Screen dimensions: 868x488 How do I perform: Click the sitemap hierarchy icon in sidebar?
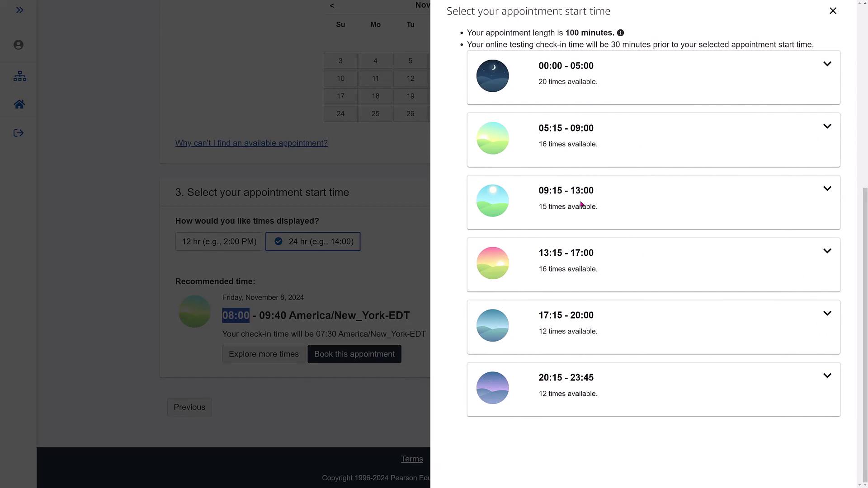point(19,76)
